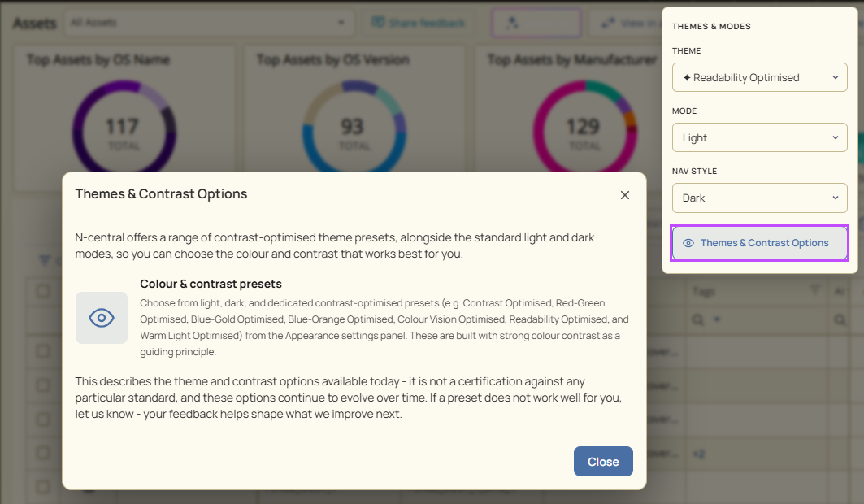Open the Nav Style dropdown set to Dark
864x504 pixels.
tap(759, 198)
